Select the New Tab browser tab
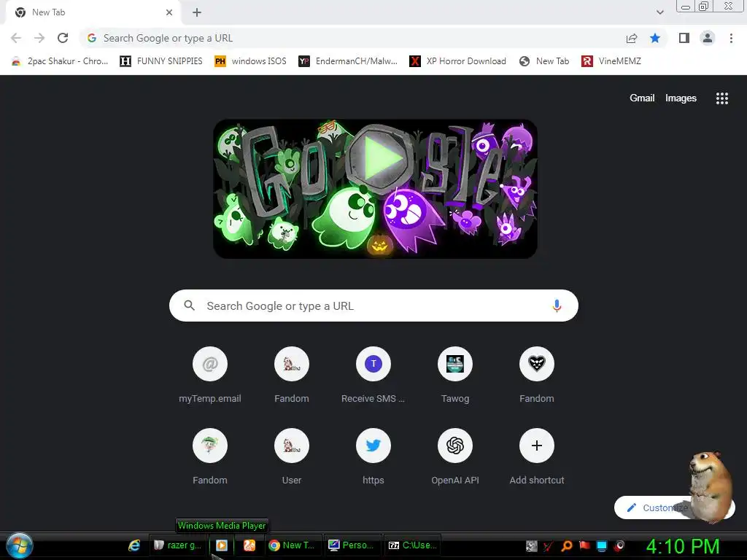The height and width of the screenshot is (560, 747). point(93,12)
